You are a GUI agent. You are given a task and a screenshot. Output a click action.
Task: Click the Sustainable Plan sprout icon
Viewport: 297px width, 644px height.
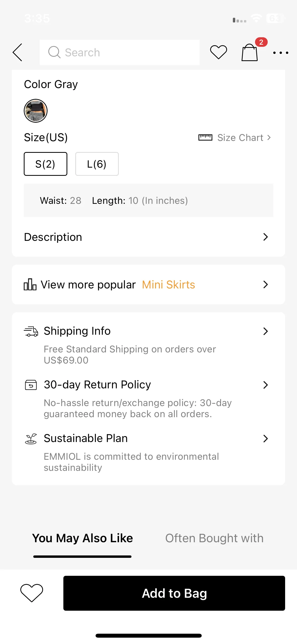pyautogui.click(x=31, y=439)
